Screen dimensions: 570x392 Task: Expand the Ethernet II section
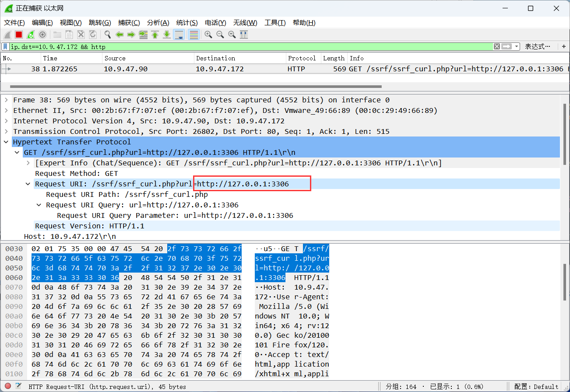pyautogui.click(x=6, y=110)
